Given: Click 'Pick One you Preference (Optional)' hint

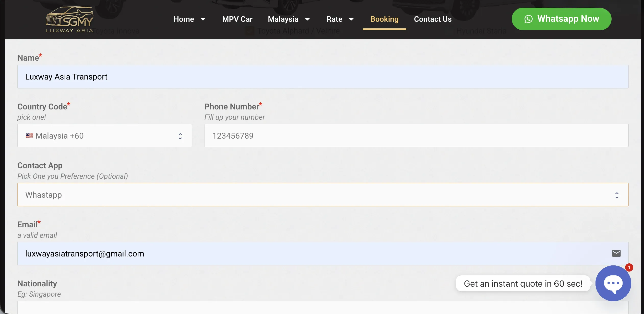Looking at the screenshot, I should click(73, 176).
